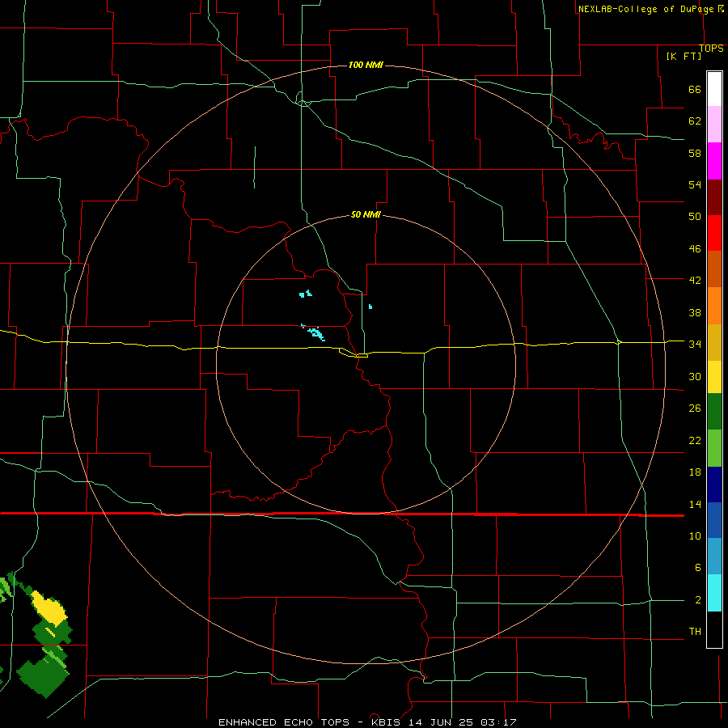Click the cyan echo cluster above the highway
The image size is (728, 728).
click(x=315, y=332)
